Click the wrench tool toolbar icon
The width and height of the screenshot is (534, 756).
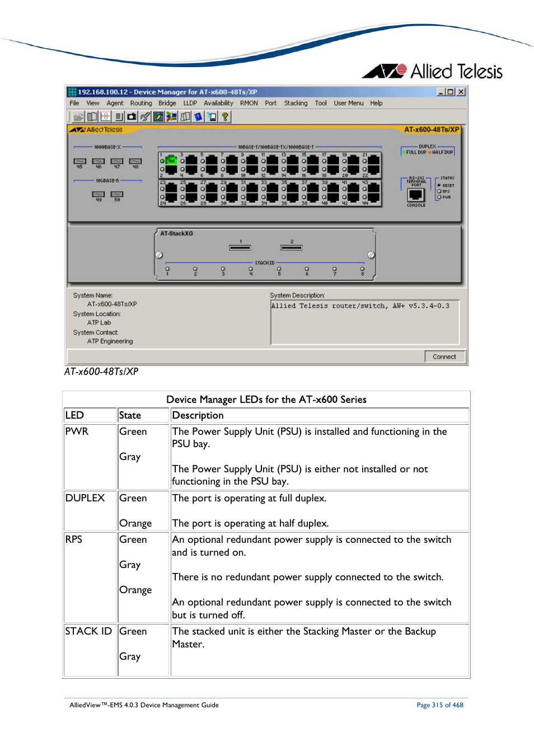[145, 116]
